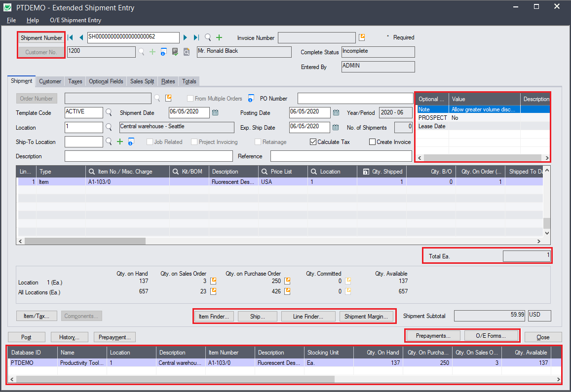Drill down on All Locations Qty. on Sales Order
This screenshot has height=392, width=571.
point(213,291)
